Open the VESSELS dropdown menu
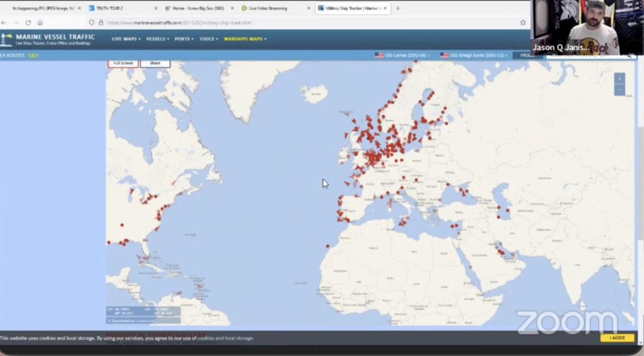This screenshot has height=356, width=644. click(x=157, y=39)
